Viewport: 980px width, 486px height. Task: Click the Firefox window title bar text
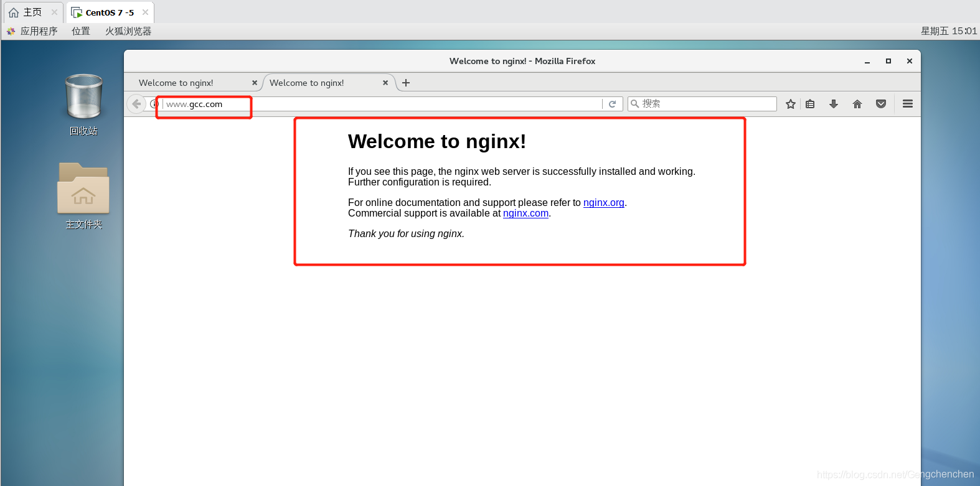[522, 61]
